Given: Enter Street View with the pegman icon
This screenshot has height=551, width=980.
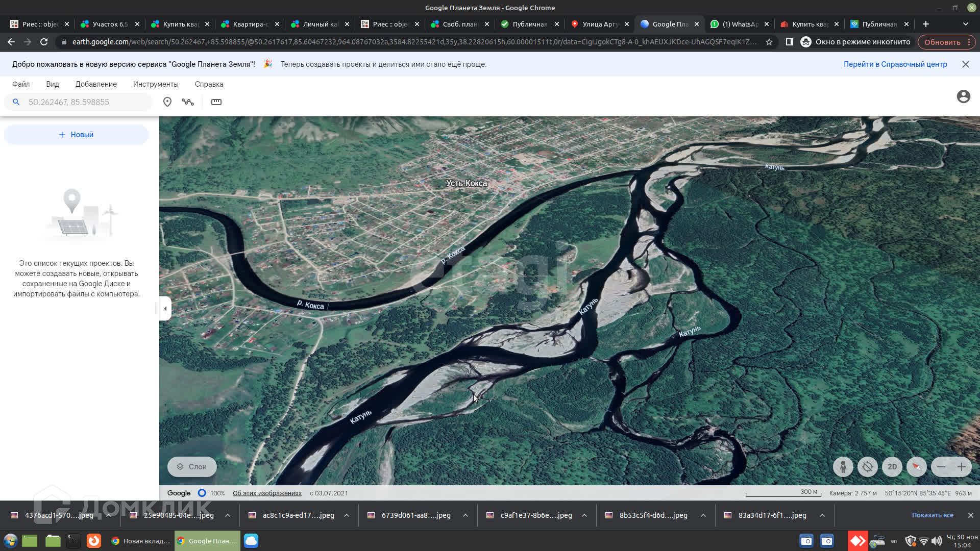Looking at the screenshot, I should tap(843, 467).
